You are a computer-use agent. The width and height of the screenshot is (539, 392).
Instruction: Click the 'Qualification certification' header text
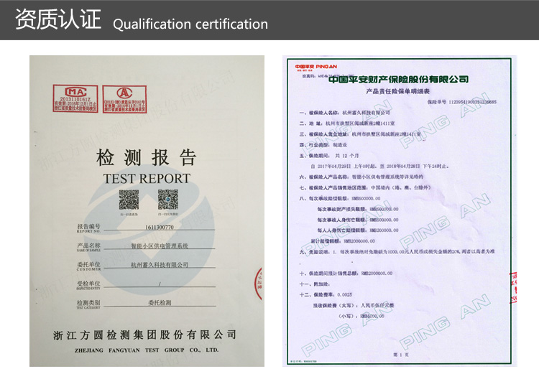[x=190, y=24]
